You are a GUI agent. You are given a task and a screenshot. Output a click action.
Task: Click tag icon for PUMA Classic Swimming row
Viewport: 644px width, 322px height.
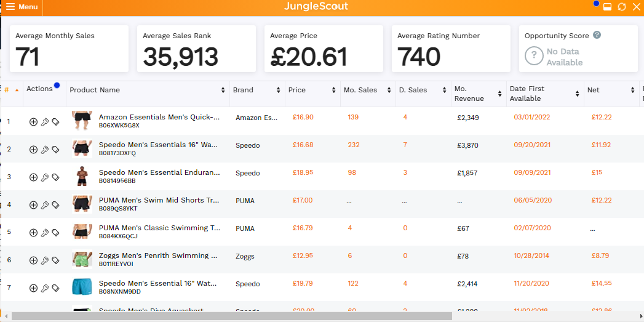coord(55,232)
